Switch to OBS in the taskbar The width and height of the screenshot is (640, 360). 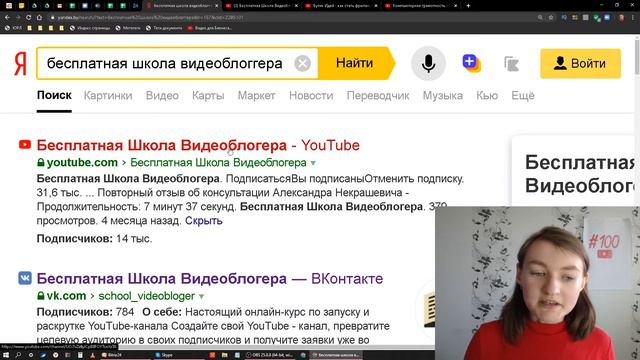click(x=269, y=355)
